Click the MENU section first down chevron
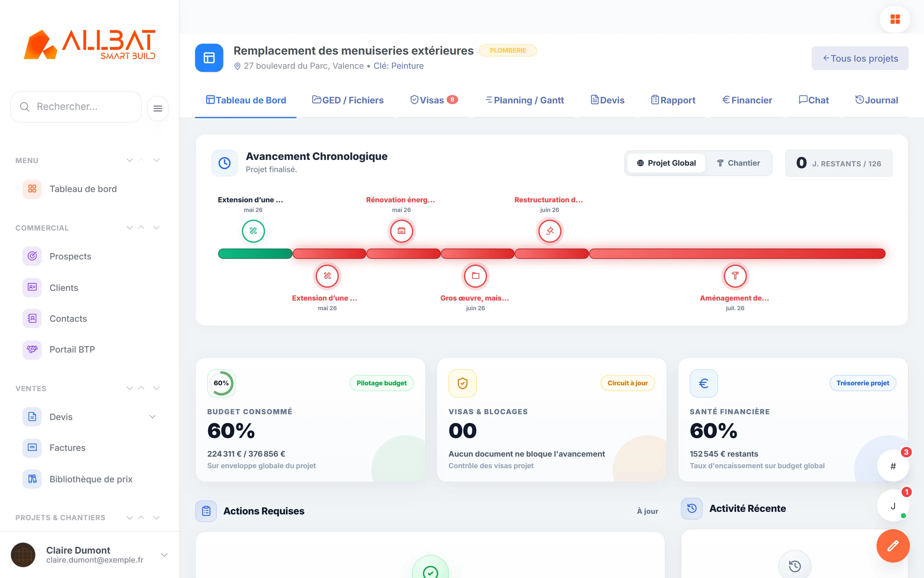This screenshot has width=924, height=578. pos(130,160)
